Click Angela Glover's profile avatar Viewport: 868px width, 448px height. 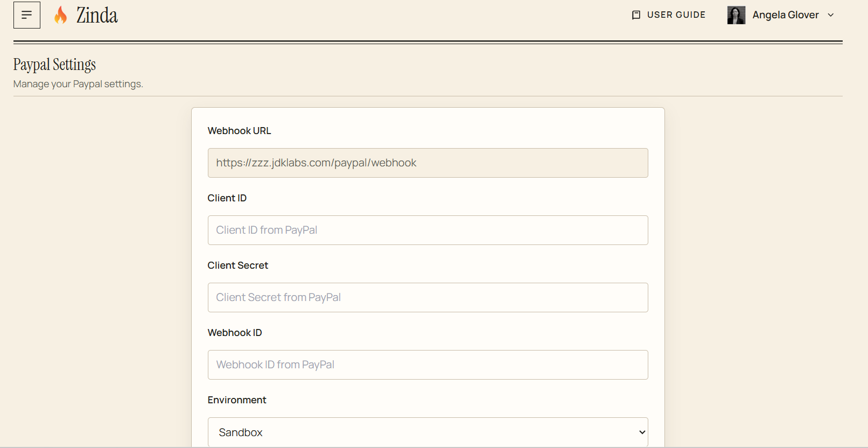tap(736, 15)
